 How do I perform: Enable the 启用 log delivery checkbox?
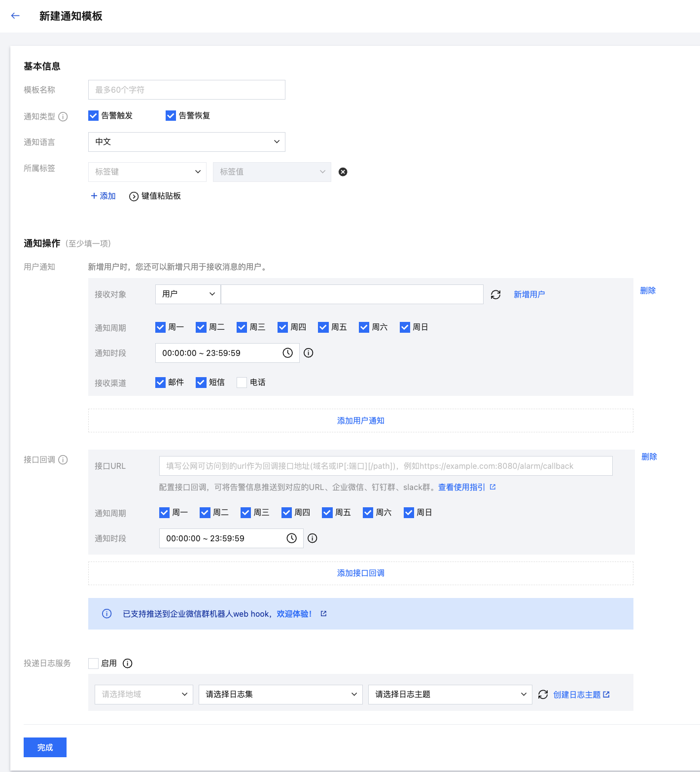(x=94, y=664)
